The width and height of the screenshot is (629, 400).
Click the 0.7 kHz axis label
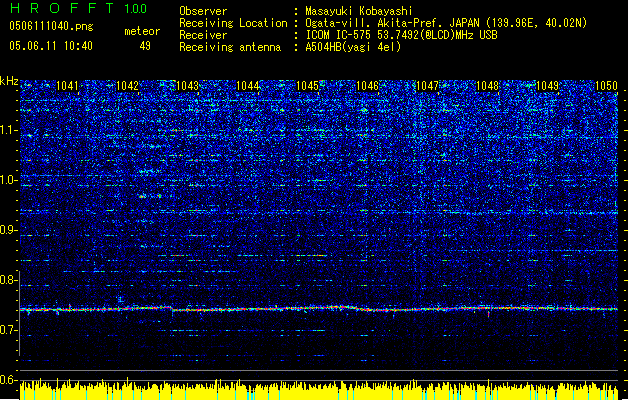[x=7, y=330]
